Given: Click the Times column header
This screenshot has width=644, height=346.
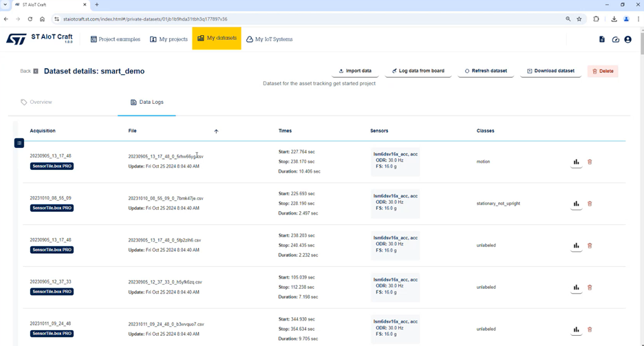Looking at the screenshot, I should [285, 131].
